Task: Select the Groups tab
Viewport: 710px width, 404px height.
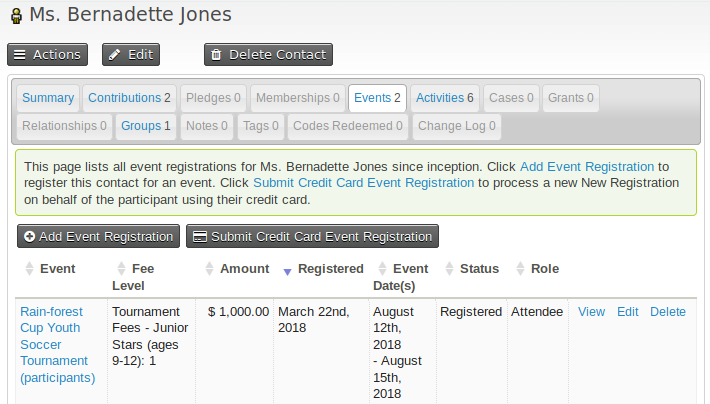Action: pos(146,126)
